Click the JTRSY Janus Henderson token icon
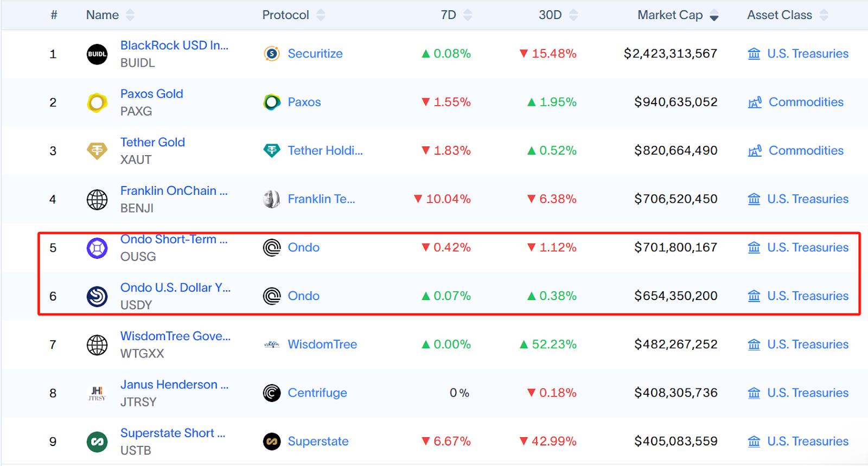868x466 pixels. click(97, 393)
